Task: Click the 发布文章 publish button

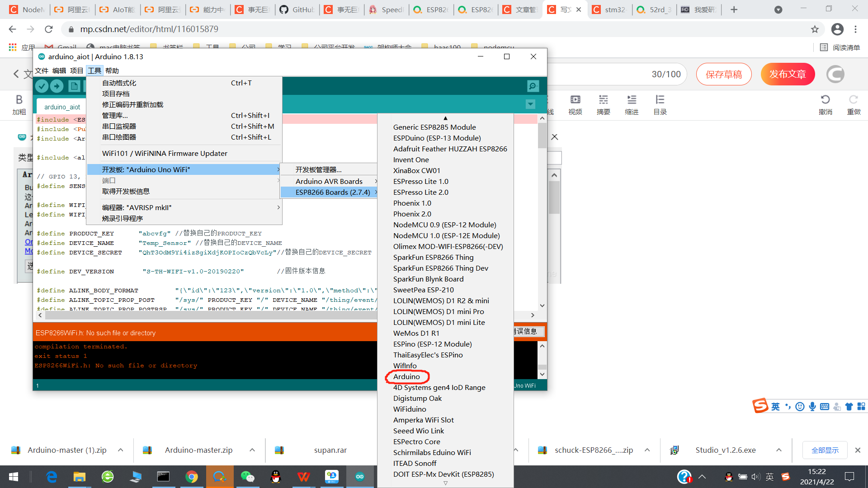Action: [788, 74]
